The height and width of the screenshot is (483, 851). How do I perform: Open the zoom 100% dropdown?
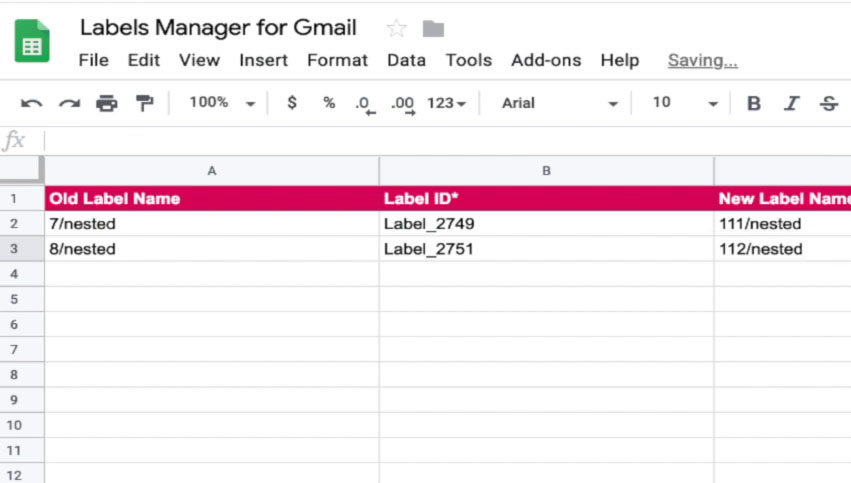pos(222,103)
